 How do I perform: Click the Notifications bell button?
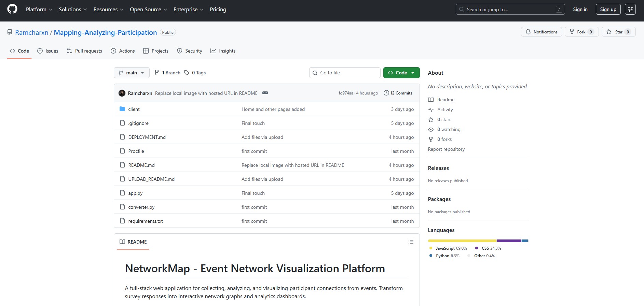pos(541,32)
